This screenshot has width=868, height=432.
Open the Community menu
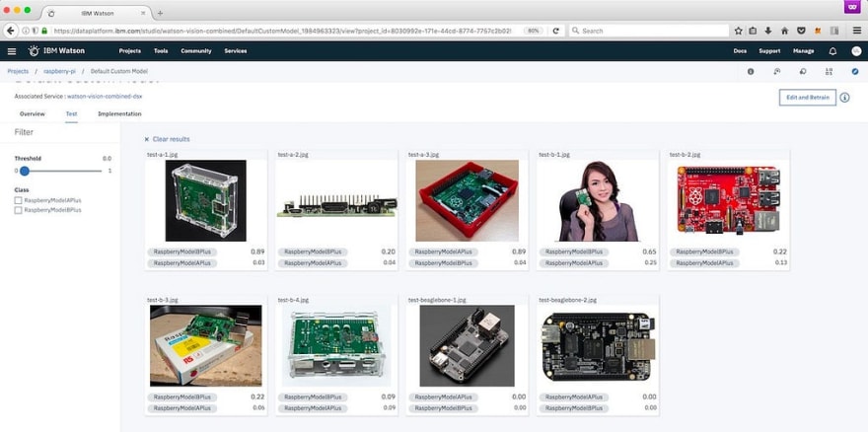[196, 51]
